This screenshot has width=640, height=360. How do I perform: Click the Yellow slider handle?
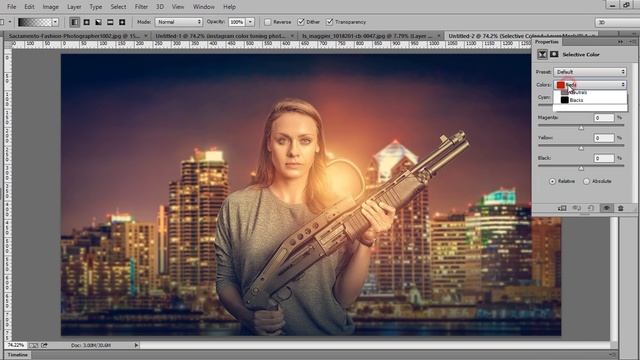581,148
